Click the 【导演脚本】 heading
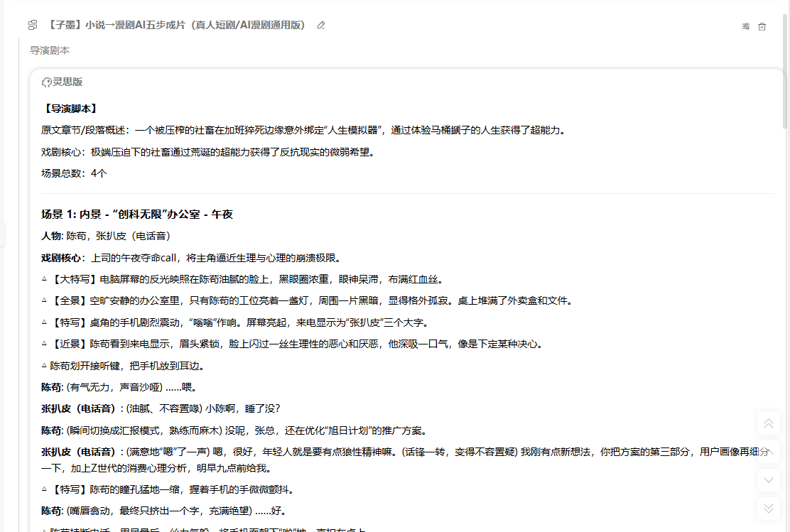This screenshot has width=790, height=532. click(x=70, y=109)
